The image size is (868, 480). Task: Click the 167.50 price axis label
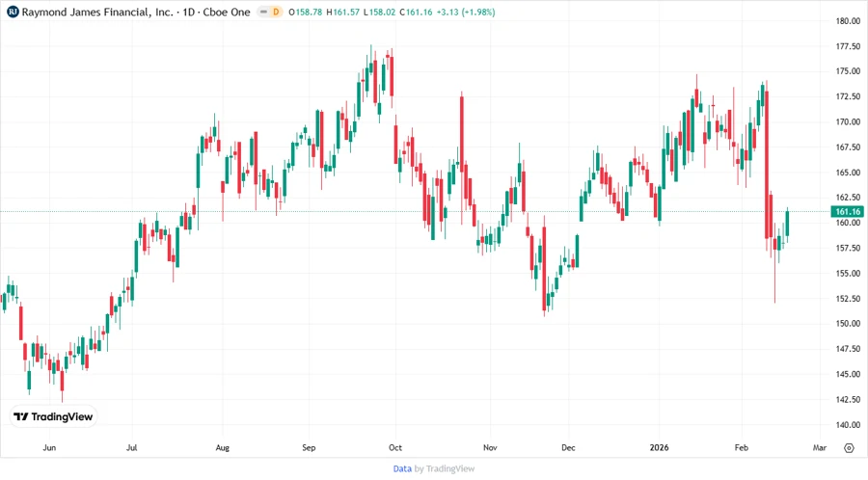coord(848,147)
